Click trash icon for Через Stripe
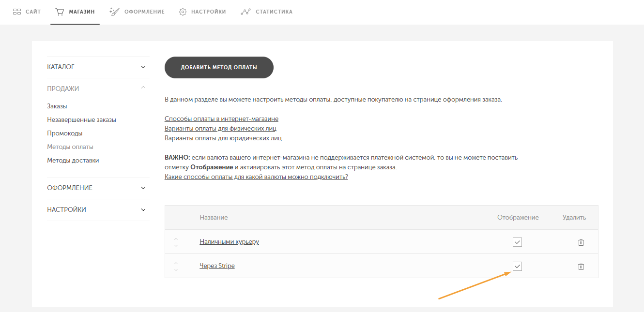The width and height of the screenshot is (644, 312). tap(581, 267)
